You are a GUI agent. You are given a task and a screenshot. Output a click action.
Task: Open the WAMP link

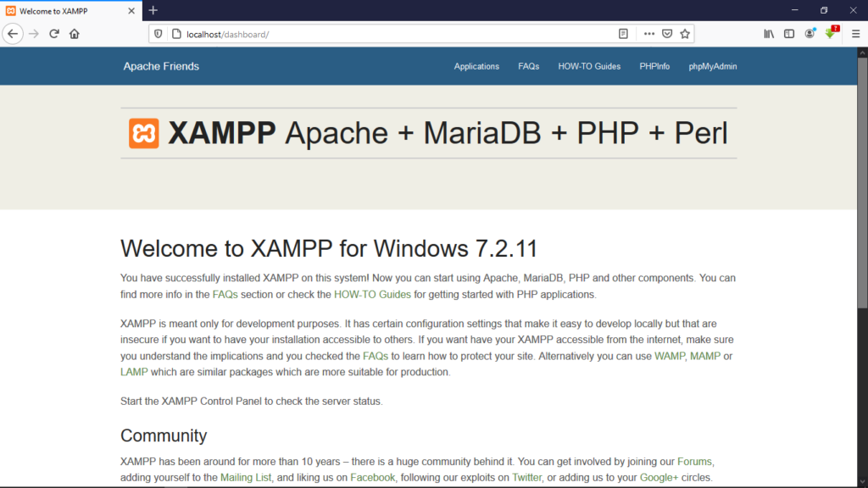coord(670,356)
